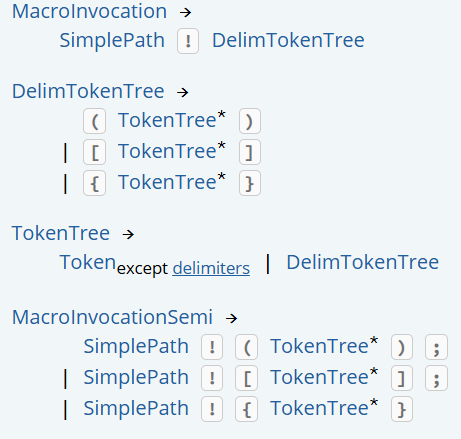The width and height of the screenshot is (461, 439).
Task: Open DelimTokenTree link in MacroInvocation rule
Action: tap(288, 41)
